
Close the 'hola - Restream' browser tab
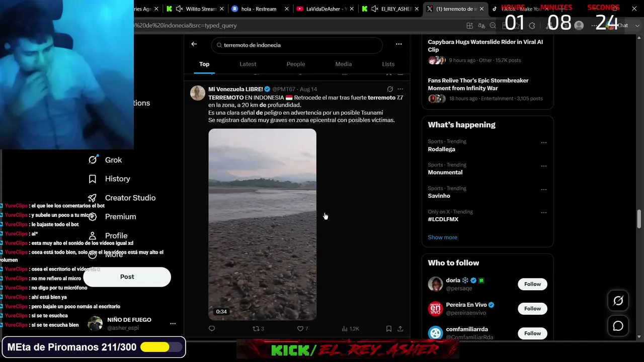tap(287, 9)
